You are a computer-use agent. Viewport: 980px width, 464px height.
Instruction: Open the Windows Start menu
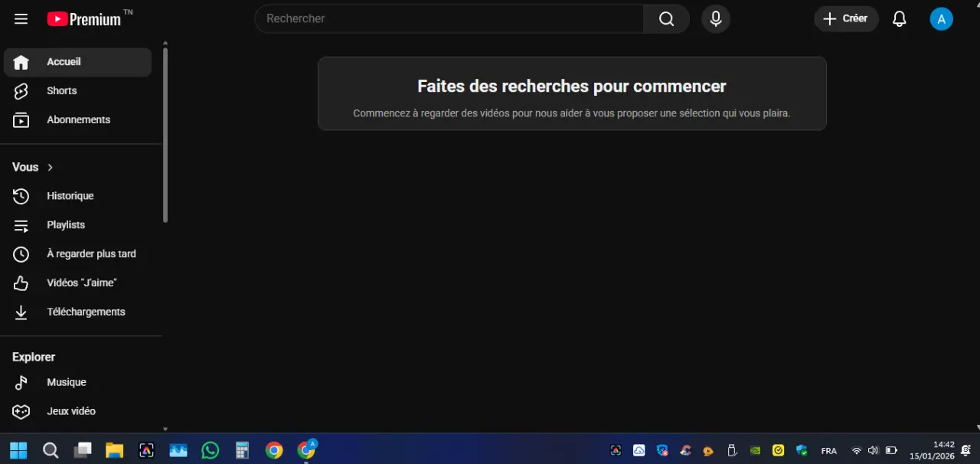point(18,450)
